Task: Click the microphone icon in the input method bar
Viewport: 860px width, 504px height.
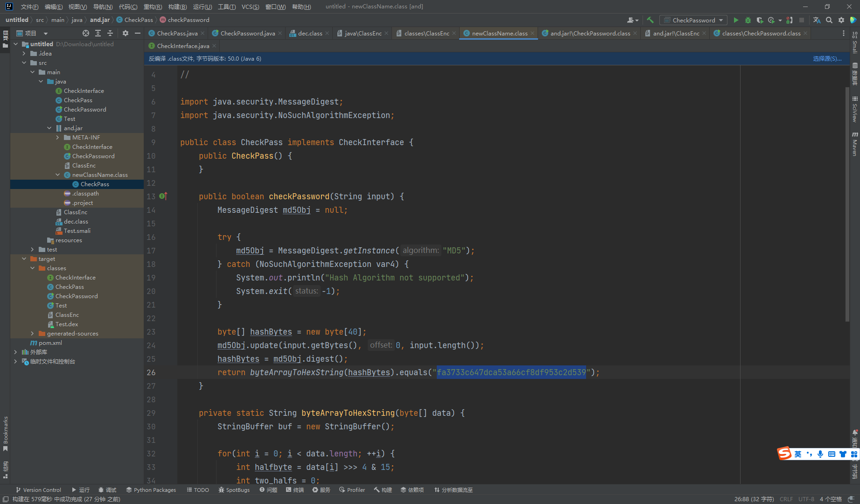Action: coord(820,454)
